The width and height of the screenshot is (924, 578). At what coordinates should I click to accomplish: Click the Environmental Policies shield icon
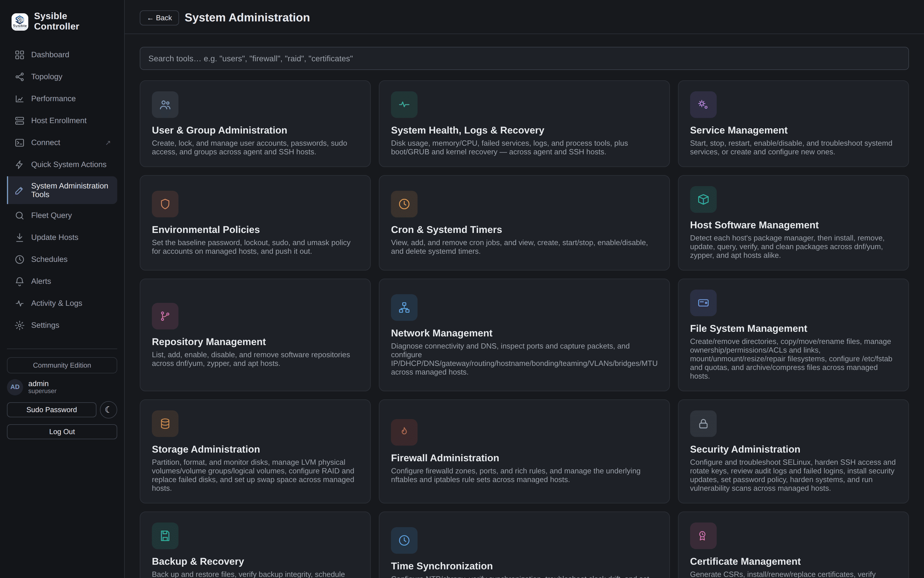(x=165, y=204)
